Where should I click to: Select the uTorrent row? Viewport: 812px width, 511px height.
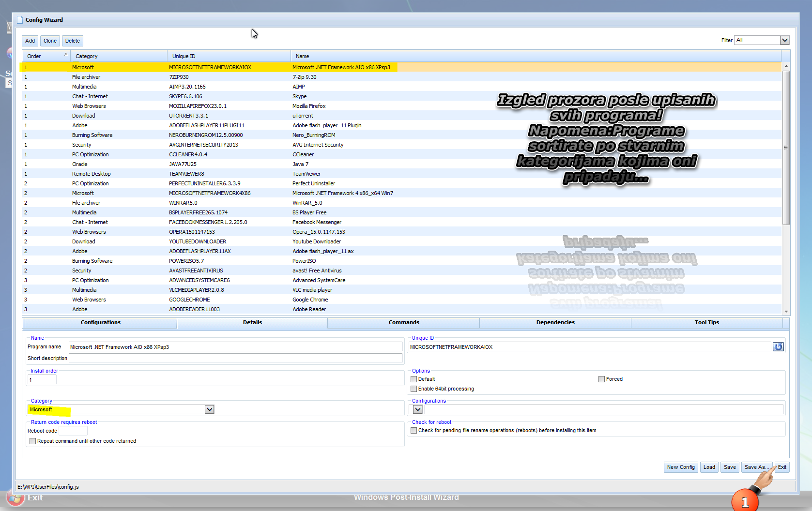(402, 116)
